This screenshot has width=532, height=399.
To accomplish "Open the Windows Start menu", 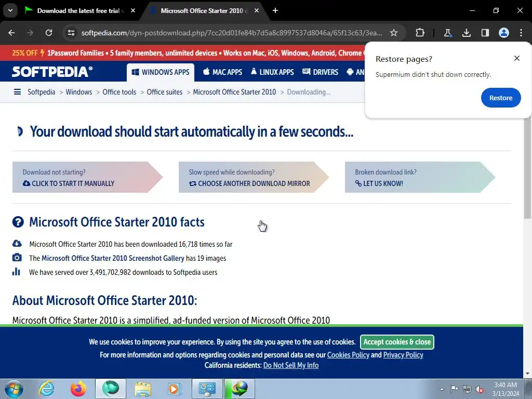I will [x=14, y=389].
